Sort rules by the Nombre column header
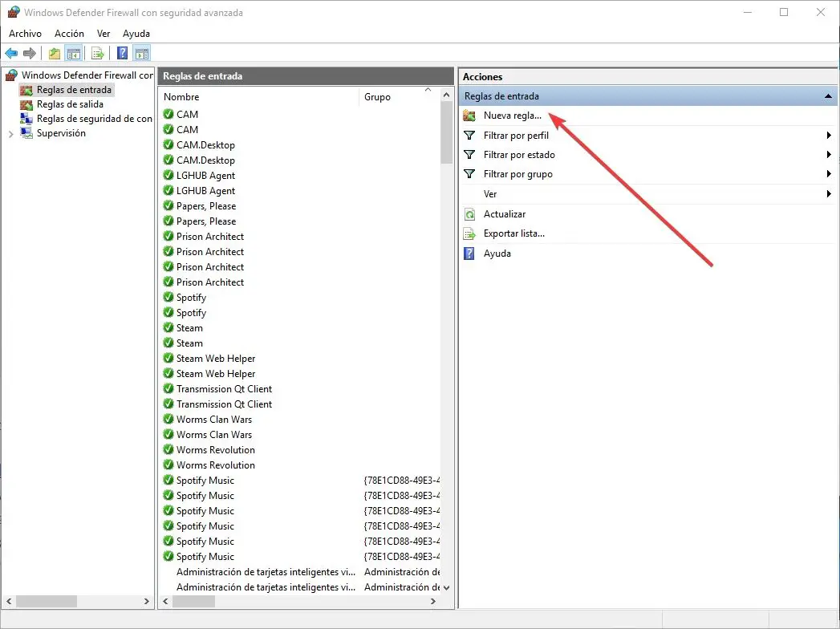 tap(260, 96)
